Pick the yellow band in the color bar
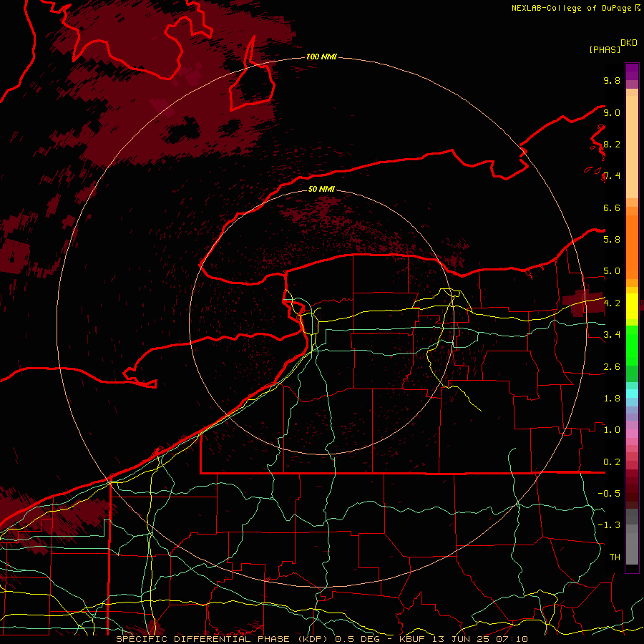 [632, 306]
